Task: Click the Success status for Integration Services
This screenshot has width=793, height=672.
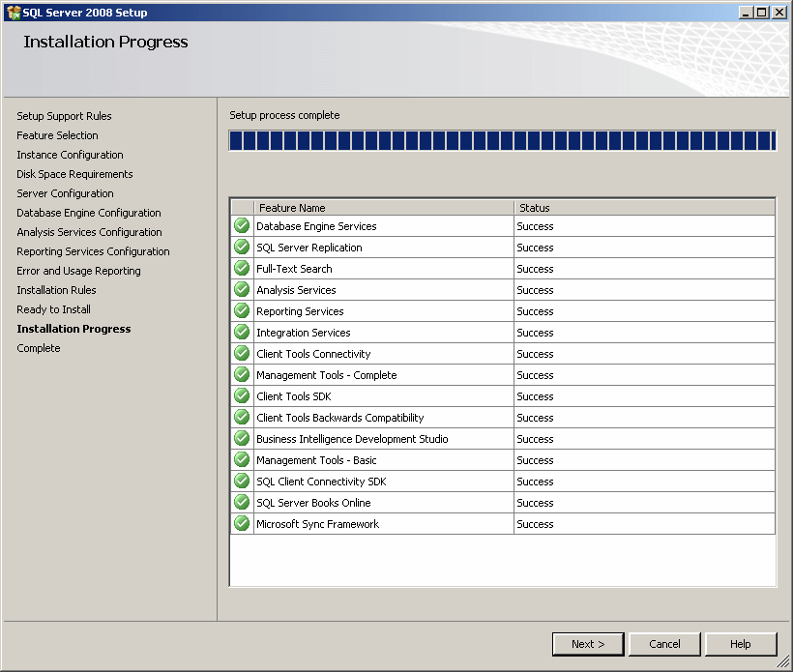Action: coord(535,333)
